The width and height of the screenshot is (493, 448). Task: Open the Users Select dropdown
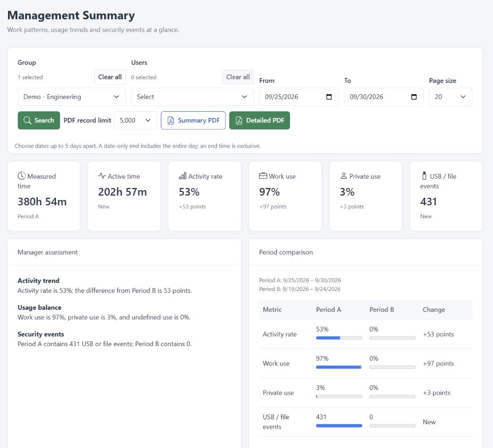tap(192, 97)
